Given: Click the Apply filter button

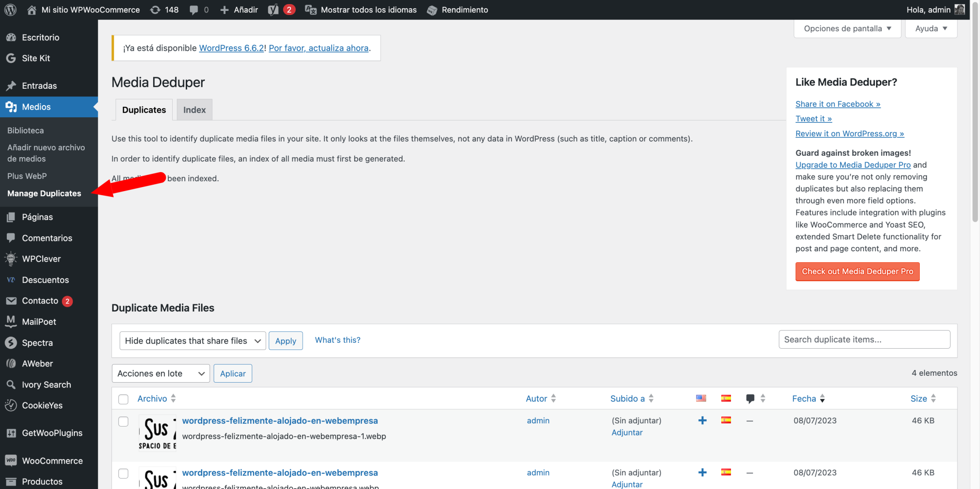Looking at the screenshot, I should point(285,341).
